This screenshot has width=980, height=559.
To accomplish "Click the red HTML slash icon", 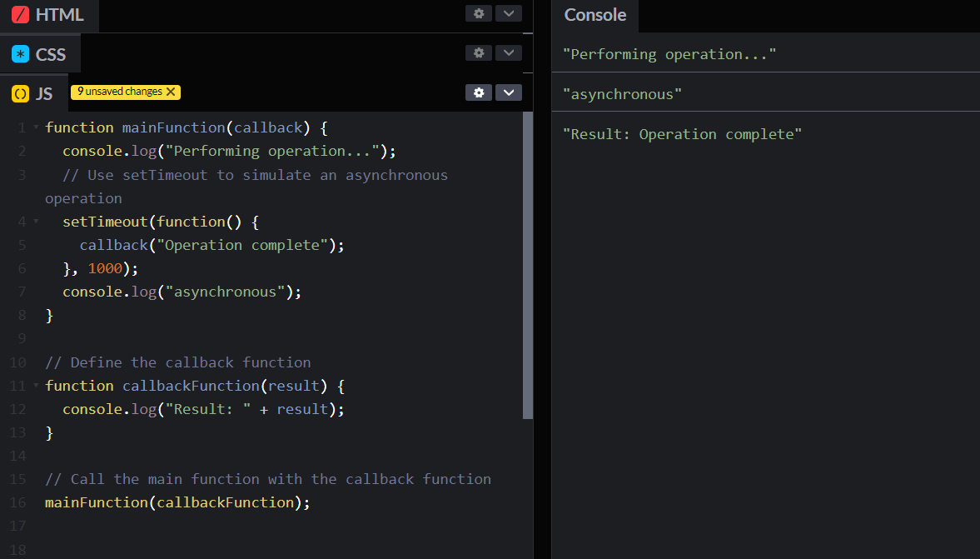I will pyautogui.click(x=21, y=14).
